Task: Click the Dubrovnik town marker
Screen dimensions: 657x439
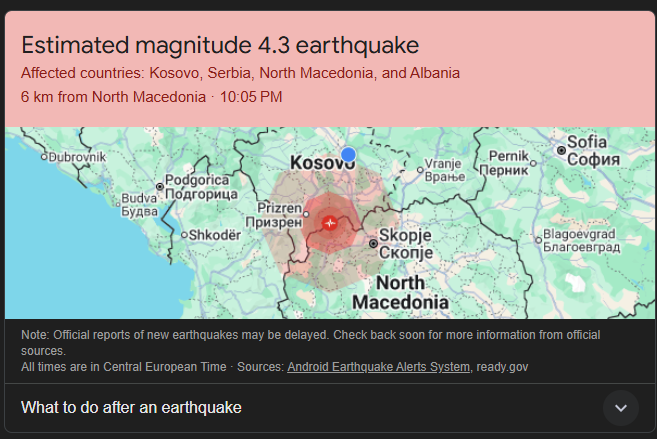Action: coord(43,157)
